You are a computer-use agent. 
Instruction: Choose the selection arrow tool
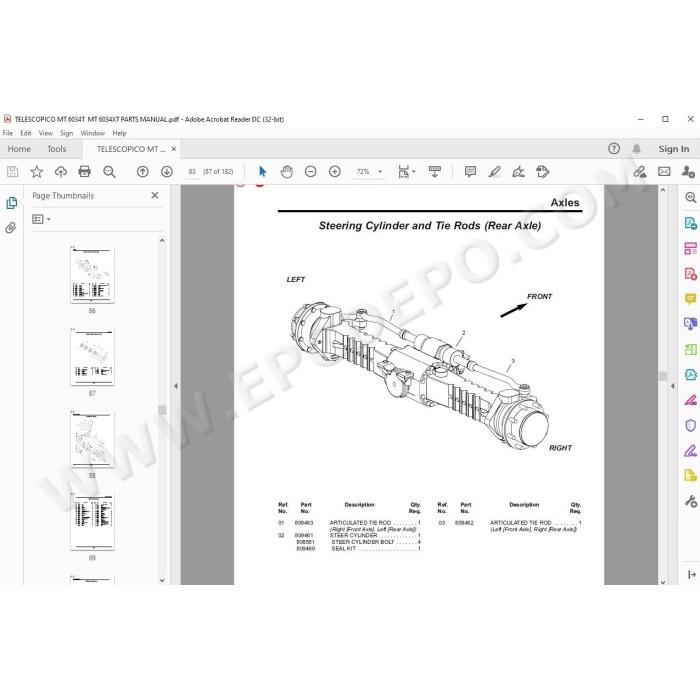coord(262,171)
